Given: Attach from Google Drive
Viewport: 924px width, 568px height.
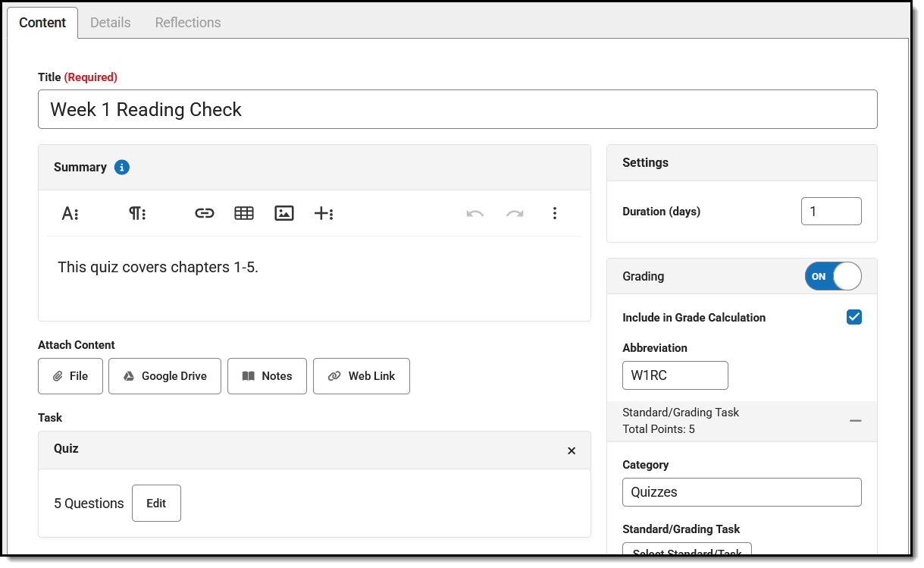Looking at the screenshot, I should pyautogui.click(x=164, y=376).
